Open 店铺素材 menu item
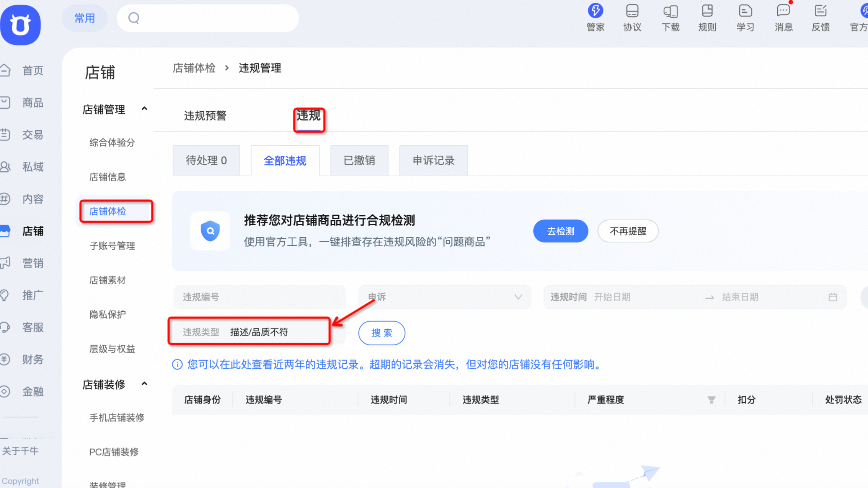This screenshot has height=488, width=868. [108, 280]
